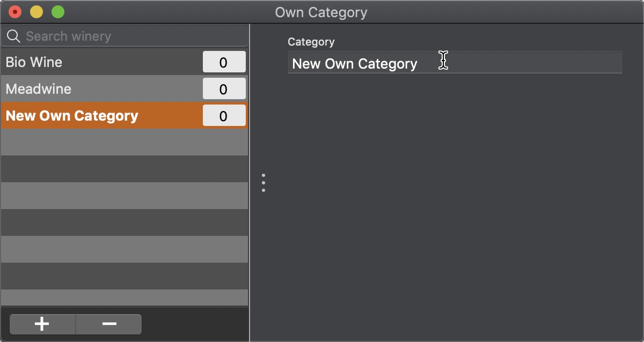
Task: Click the first empty row below New Own Category
Action: click(x=125, y=142)
